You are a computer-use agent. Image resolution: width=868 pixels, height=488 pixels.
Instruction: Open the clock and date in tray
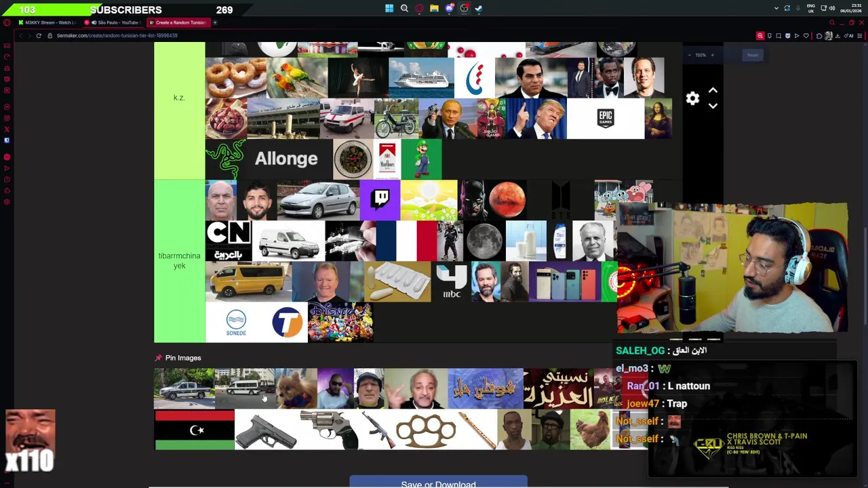(x=850, y=9)
